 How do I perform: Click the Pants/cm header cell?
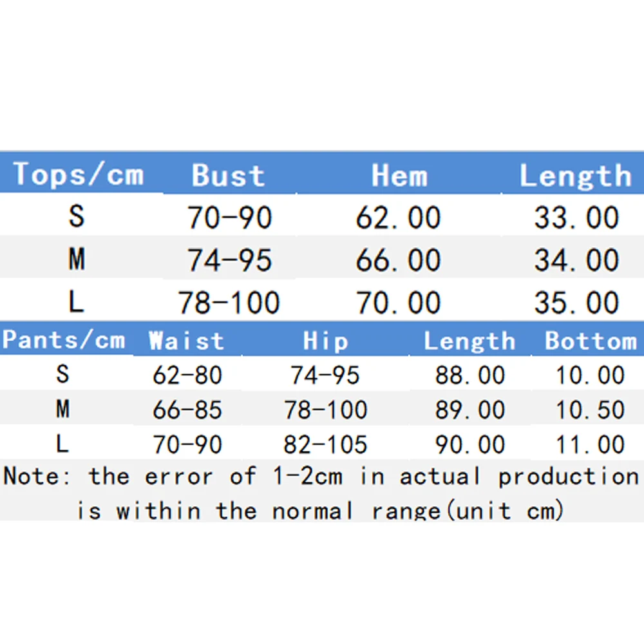(63, 339)
